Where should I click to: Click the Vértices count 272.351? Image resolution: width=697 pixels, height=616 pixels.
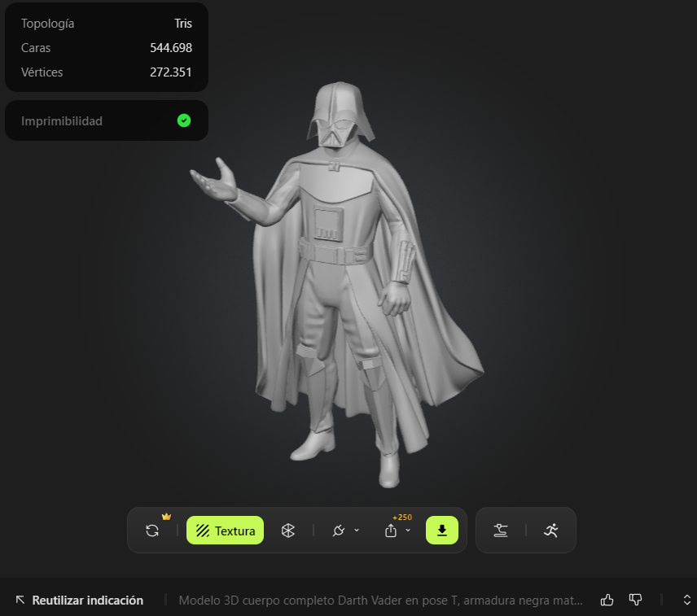point(171,72)
